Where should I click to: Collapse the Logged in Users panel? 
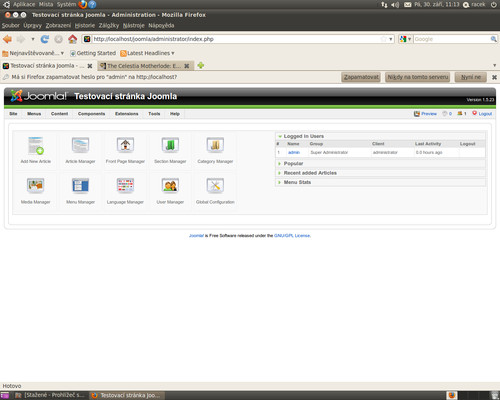(304, 136)
